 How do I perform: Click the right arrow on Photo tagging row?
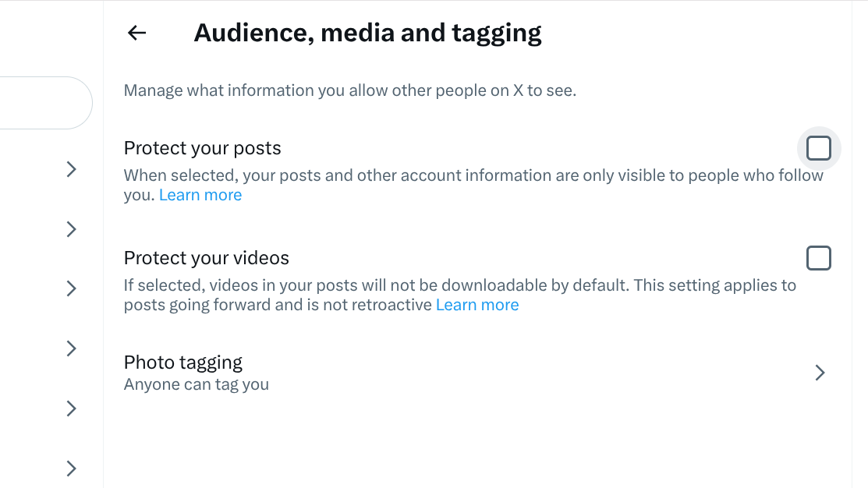tap(820, 373)
